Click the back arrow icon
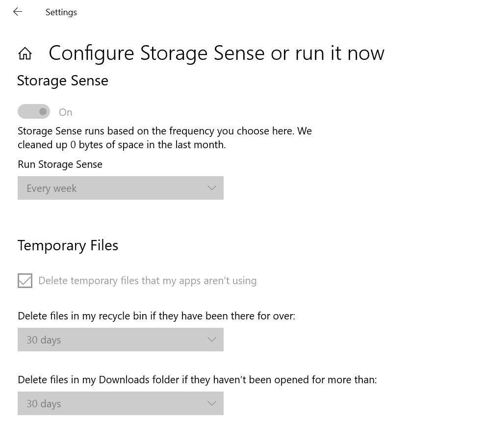Viewport: 488px width, 448px height. pyautogui.click(x=18, y=12)
